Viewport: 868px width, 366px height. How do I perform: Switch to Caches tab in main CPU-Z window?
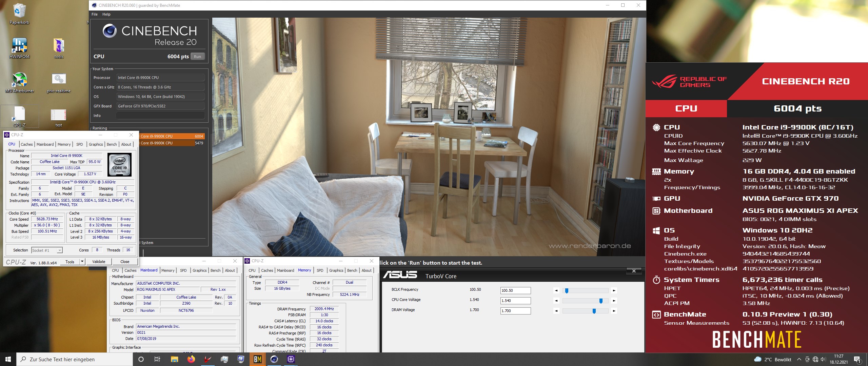27,144
